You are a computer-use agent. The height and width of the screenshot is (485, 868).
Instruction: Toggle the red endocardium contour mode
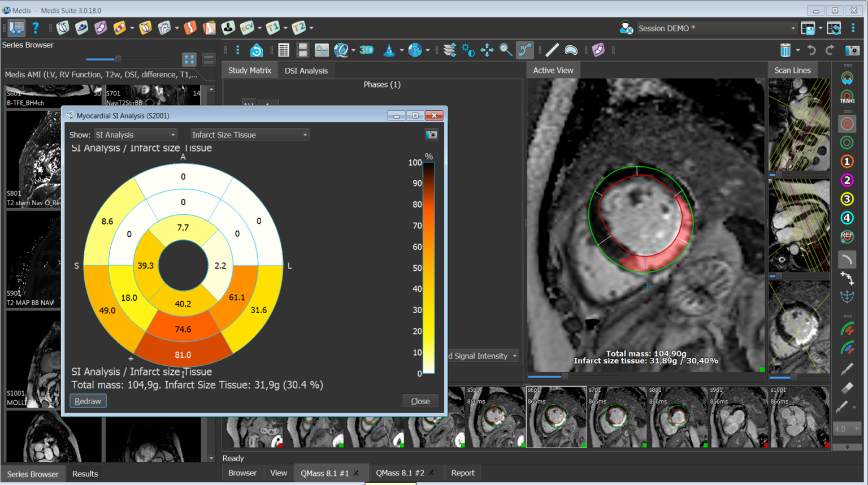point(847,124)
